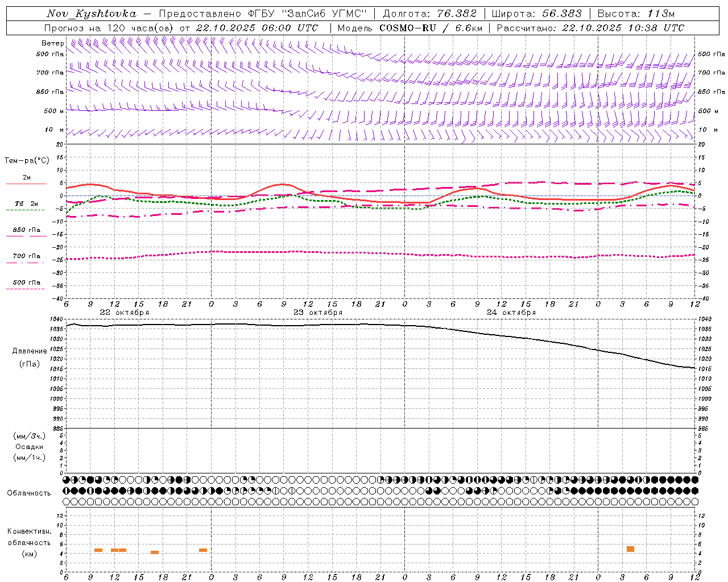
Task: Click the 'Конвективн.' panel label
Action: coord(29,531)
